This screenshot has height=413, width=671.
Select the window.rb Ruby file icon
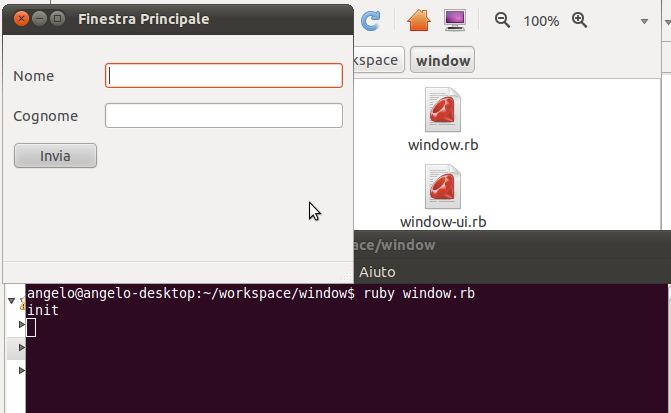(442, 110)
